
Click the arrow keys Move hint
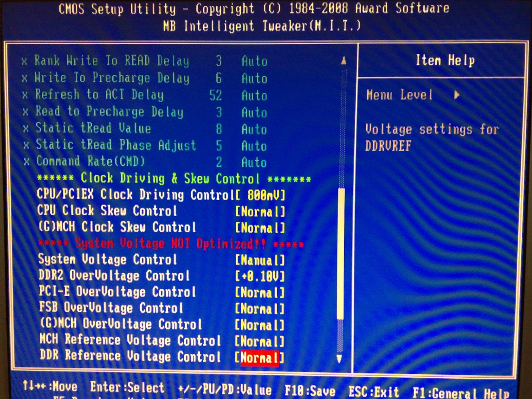(x=50, y=386)
